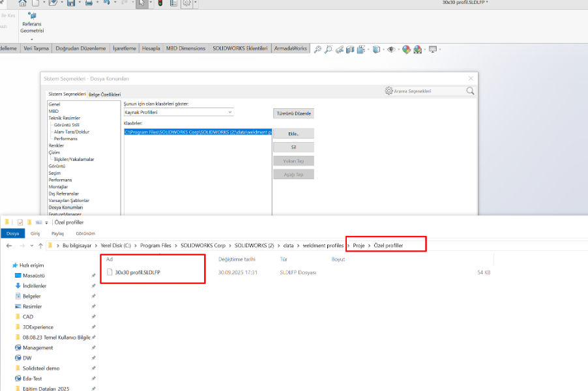Image resolution: width=588 pixels, height=391 pixels.
Task: Activate the Select cursor tool
Action: [x=141, y=3]
